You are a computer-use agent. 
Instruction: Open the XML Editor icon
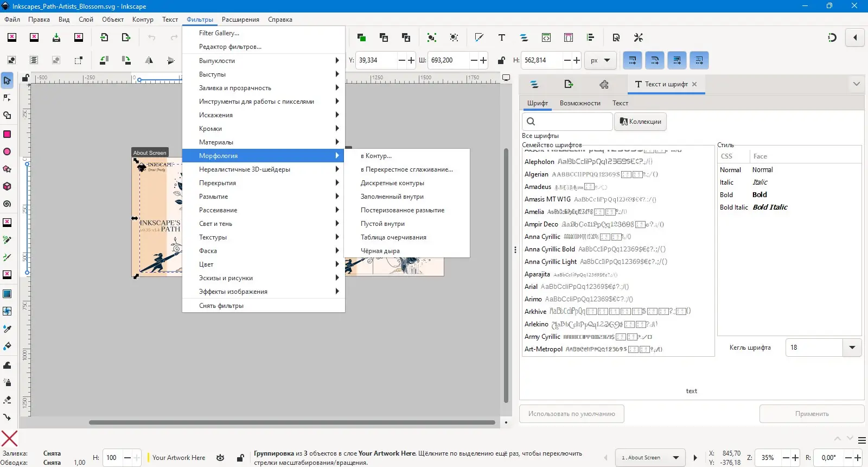coord(546,37)
